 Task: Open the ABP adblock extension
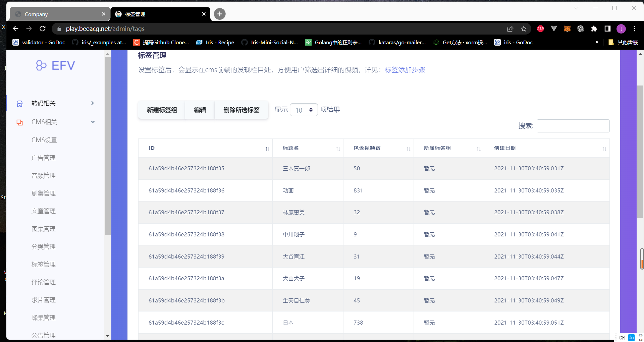pos(540,29)
